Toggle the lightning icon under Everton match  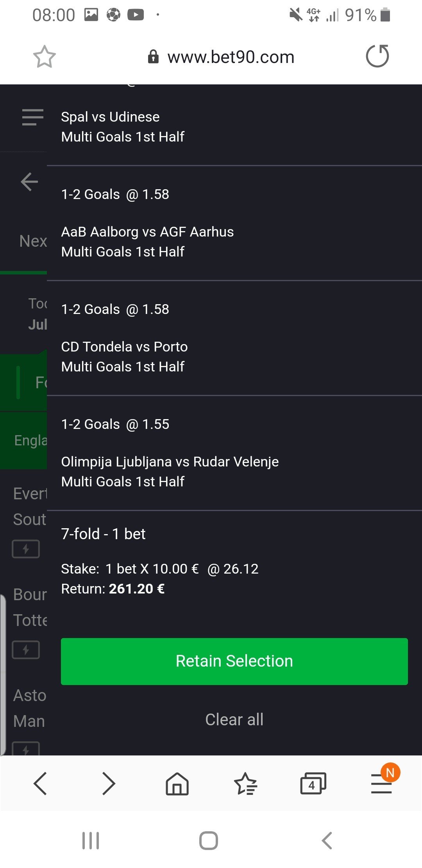point(26,549)
